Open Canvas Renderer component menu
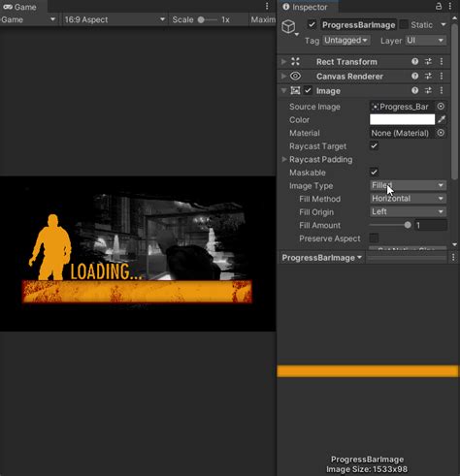 click(442, 76)
